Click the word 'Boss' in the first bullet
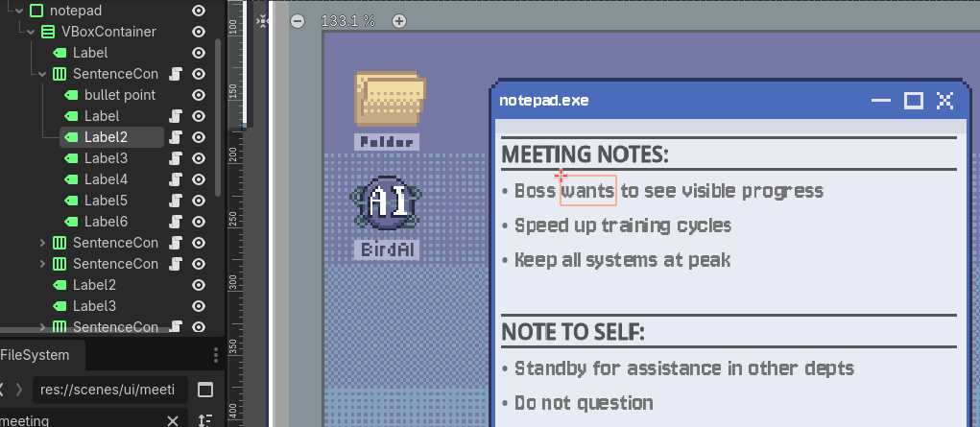This screenshot has height=427, width=980. coord(536,191)
